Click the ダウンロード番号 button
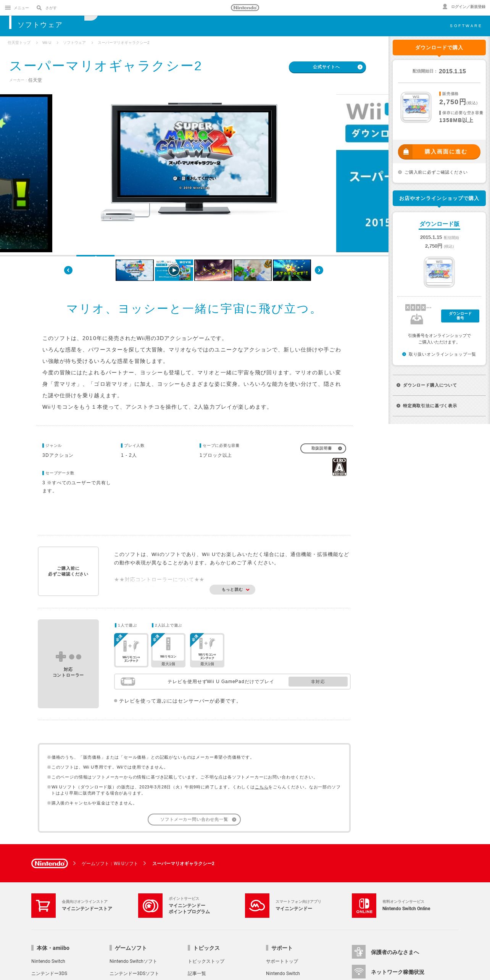This screenshot has width=490, height=980. click(460, 316)
